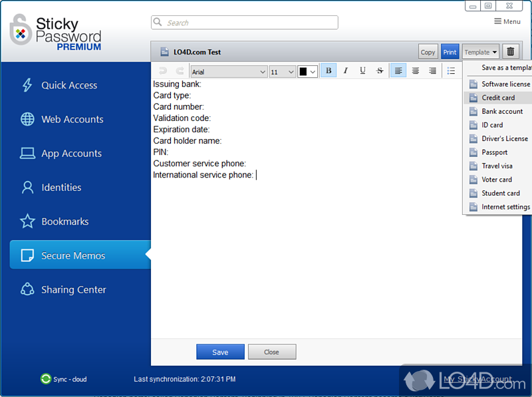Viewport: 532px width, 397px height.
Task: Click the memo title LO4D.com Test
Action: coord(197,52)
